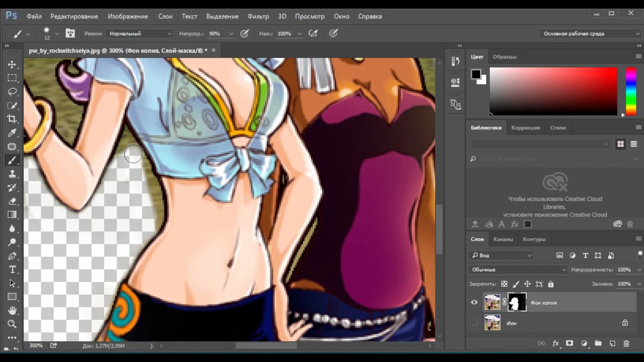Viewport: 644px width, 362px height.
Task: Open the tool preset picker arrow
Action: (28, 34)
